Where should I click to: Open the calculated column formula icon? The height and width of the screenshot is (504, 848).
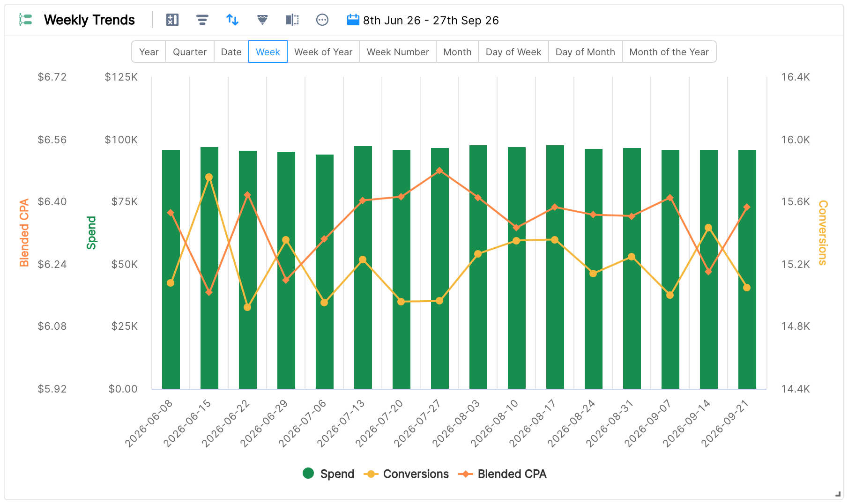tap(172, 20)
